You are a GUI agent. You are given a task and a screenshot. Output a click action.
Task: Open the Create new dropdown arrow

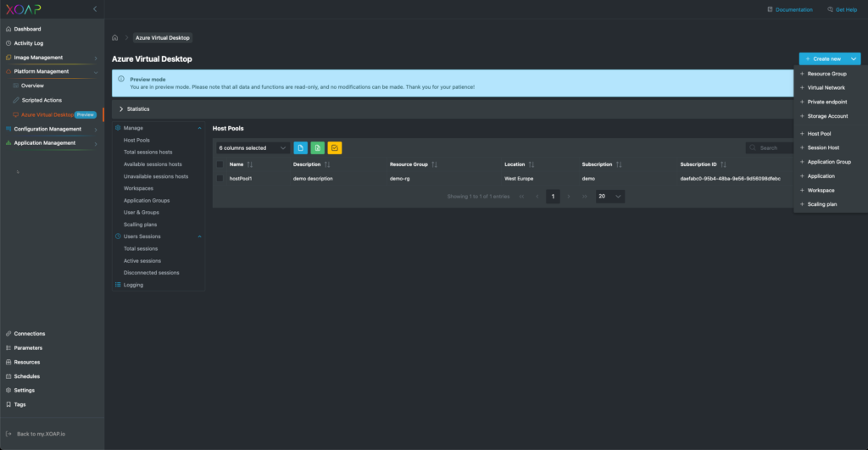click(x=854, y=58)
